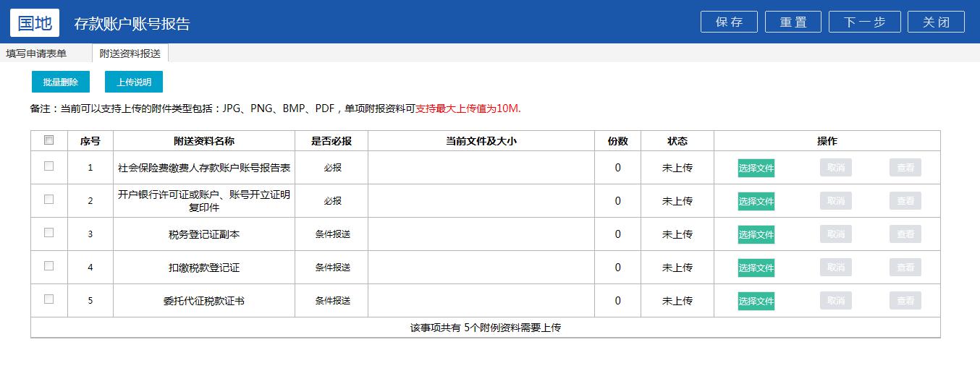Click the red text 支持最大上传值为10M
The height and width of the screenshot is (384, 980).
click(468, 108)
